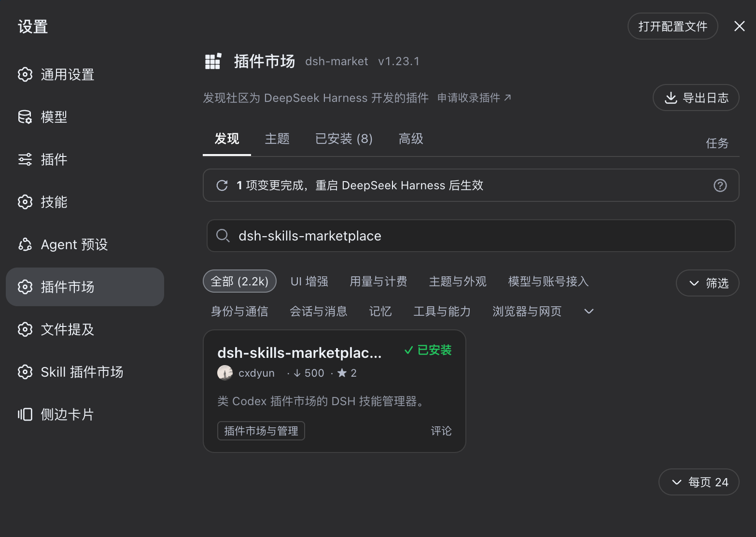756x537 pixels.
Task: Select 用量与计费 category filter
Action: click(x=378, y=282)
